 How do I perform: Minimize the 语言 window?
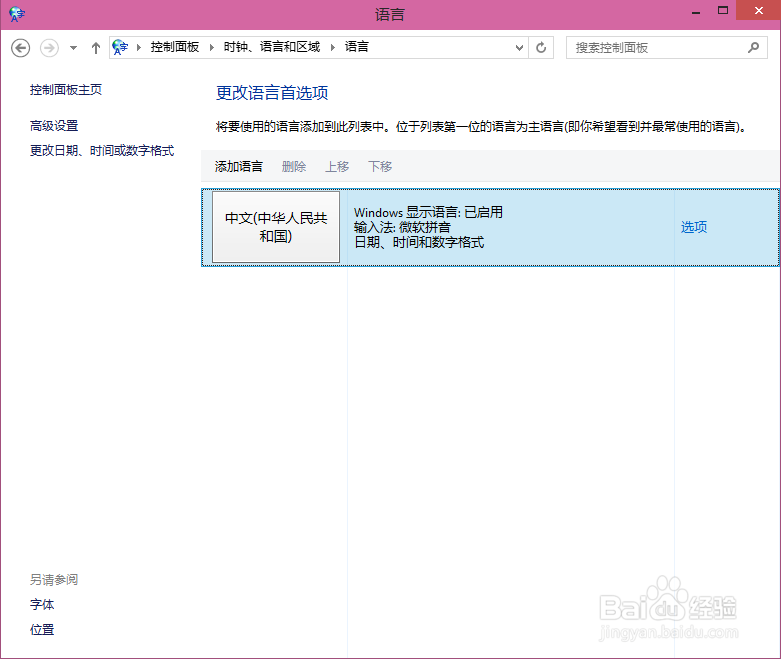[696, 11]
